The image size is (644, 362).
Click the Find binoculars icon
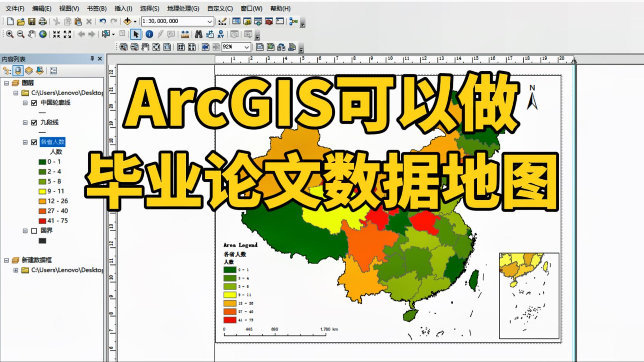tap(199, 34)
